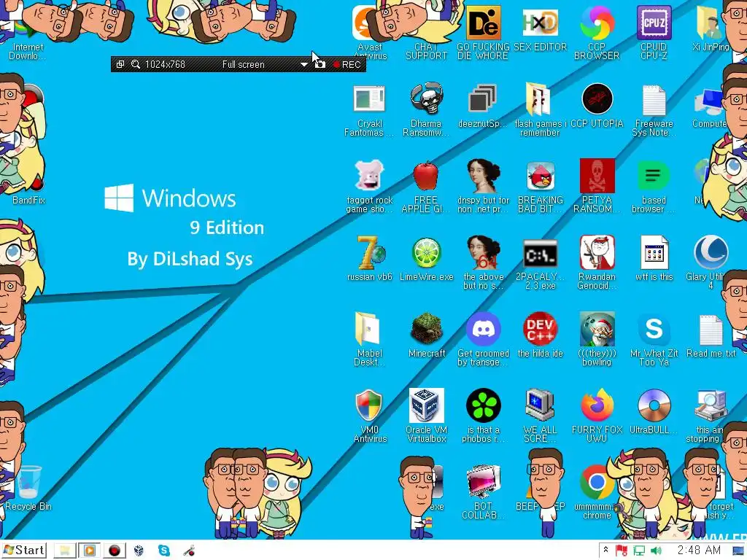Click the magnifier icon beside 1024x768
Viewport: 747px width, 560px height.
[136, 64]
